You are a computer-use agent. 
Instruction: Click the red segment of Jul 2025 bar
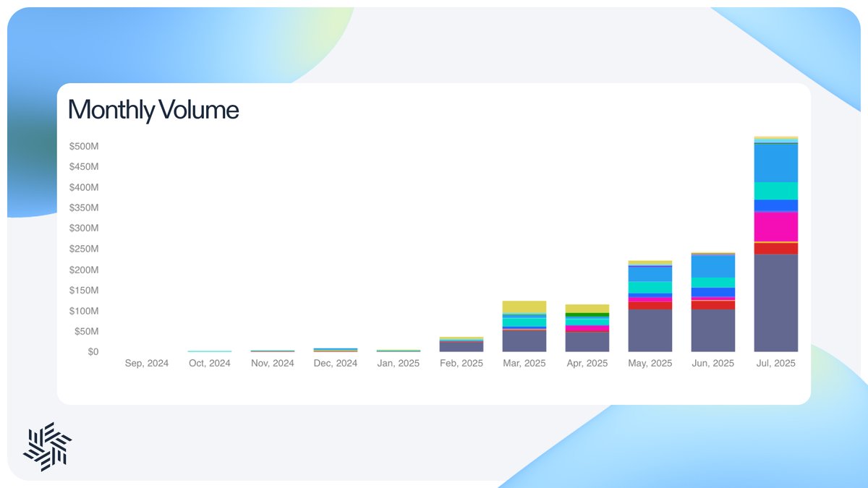click(x=776, y=248)
